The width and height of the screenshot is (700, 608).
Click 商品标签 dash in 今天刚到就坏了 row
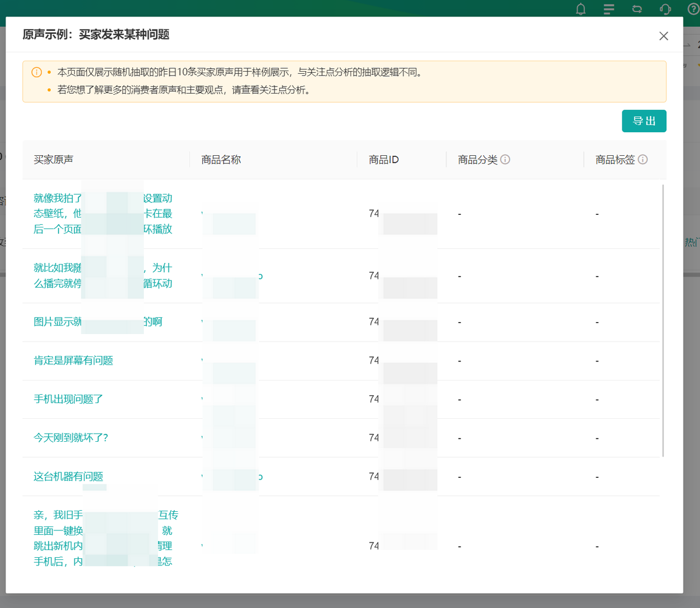597,439
